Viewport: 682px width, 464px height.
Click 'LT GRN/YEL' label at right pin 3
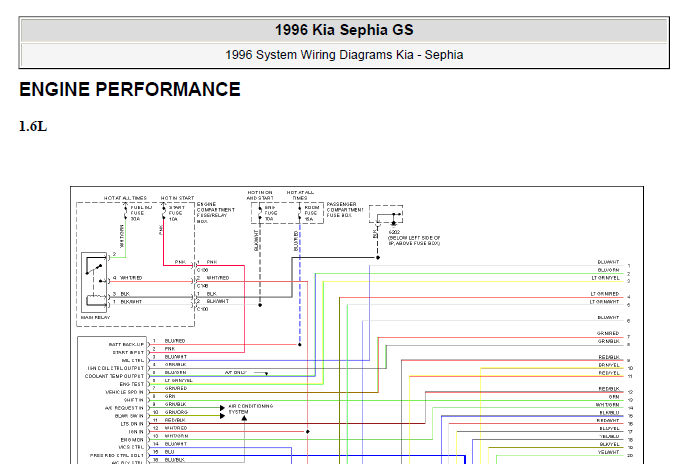coord(605,278)
